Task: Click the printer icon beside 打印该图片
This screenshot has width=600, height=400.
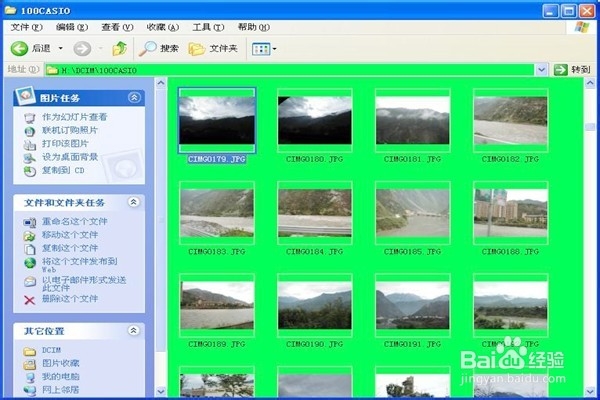Action: (x=30, y=145)
